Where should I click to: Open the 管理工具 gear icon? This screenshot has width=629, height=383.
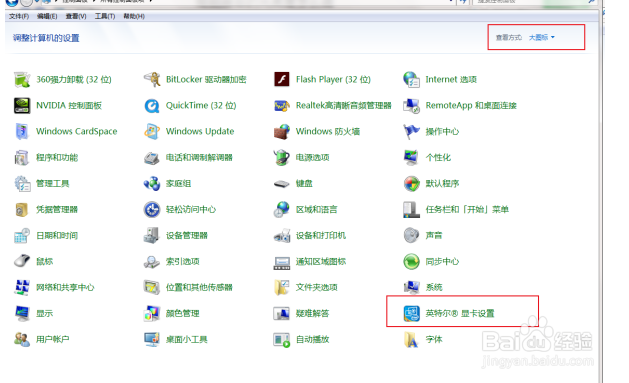[22, 184]
